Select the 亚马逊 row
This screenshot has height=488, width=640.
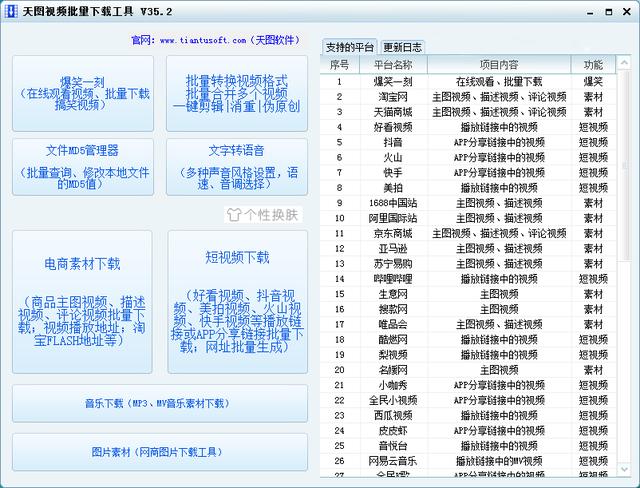[468, 248]
